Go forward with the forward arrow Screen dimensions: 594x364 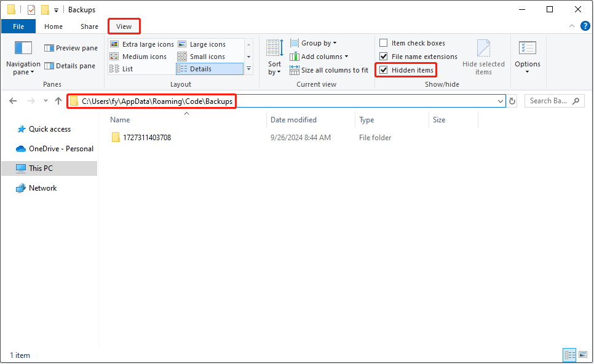31,101
